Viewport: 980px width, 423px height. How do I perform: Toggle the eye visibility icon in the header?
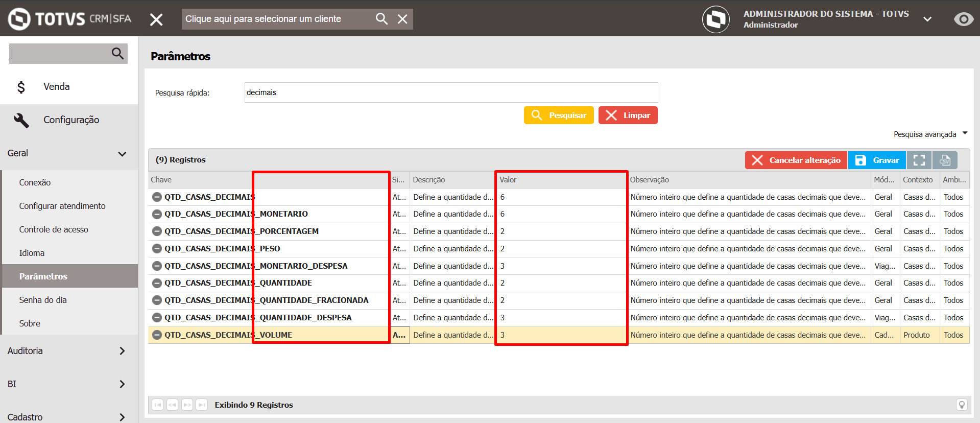click(964, 19)
